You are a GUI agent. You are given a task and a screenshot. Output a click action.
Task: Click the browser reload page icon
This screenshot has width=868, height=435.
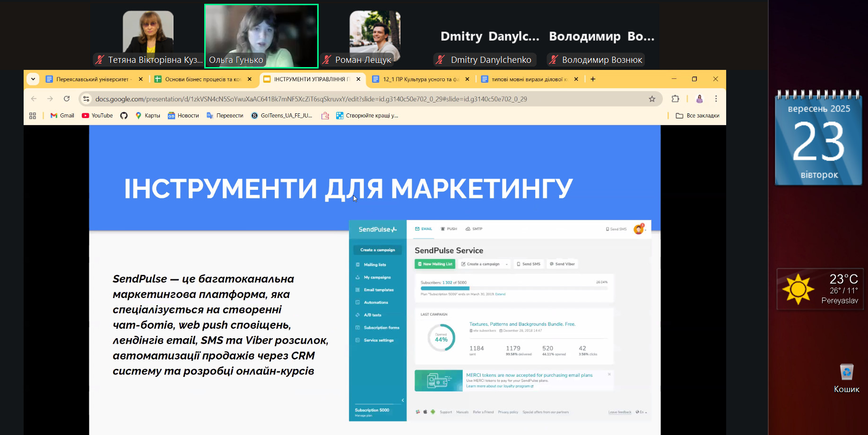coord(67,99)
